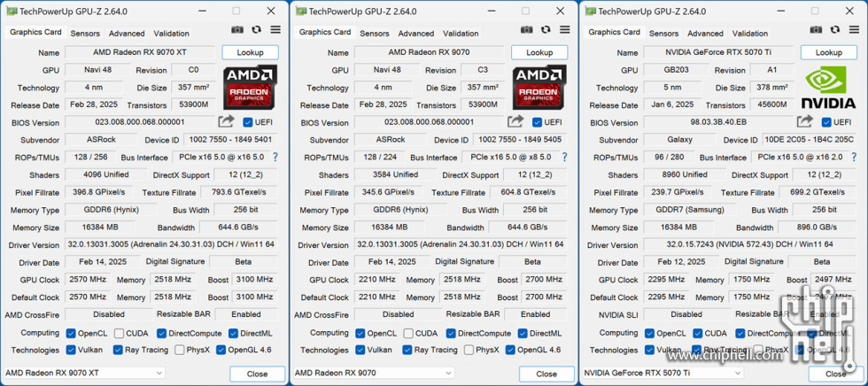868x386 pixels.
Task: Click AMD Radeon logo in RX 9070 window
Action: point(539,88)
